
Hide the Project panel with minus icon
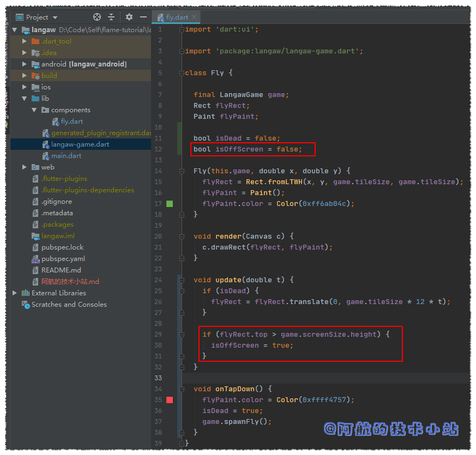[x=143, y=17]
